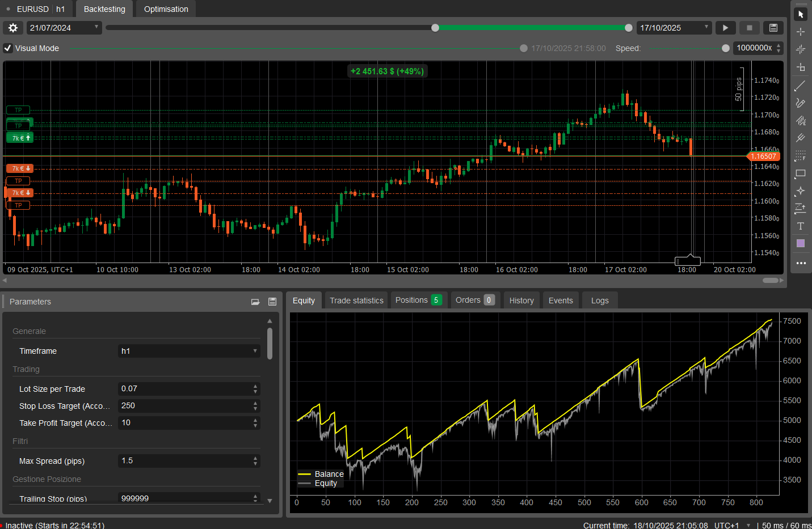Open the Trade statistics tab
The image size is (812, 529).
tap(356, 301)
